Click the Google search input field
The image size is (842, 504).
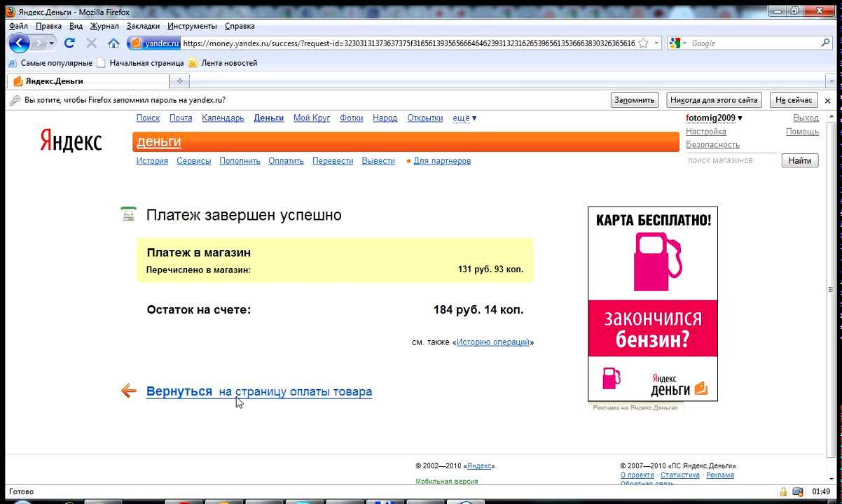coord(753,43)
